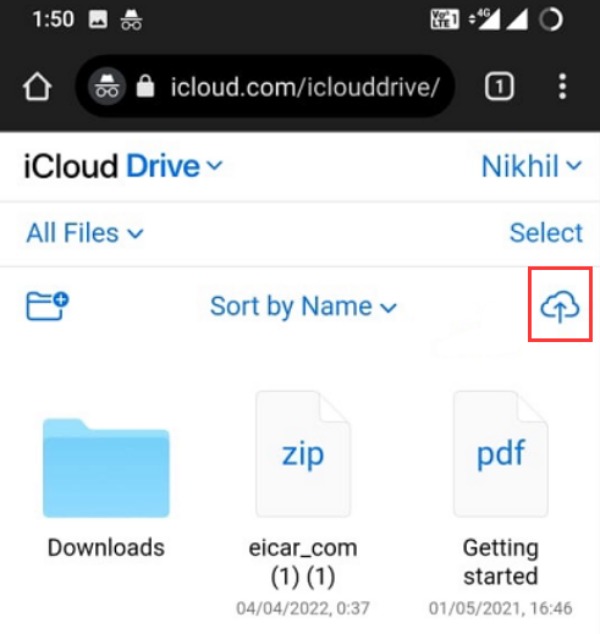Open the pdf file icon for Getting started

click(501, 454)
